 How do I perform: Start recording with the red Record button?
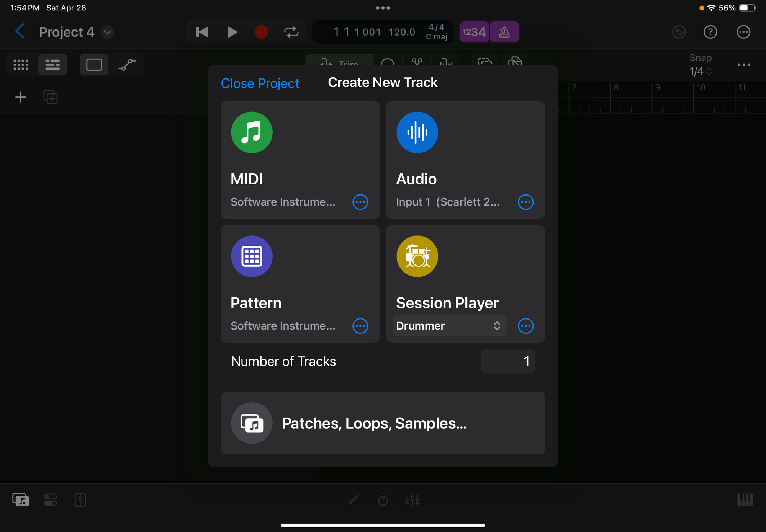coord(262,32)
